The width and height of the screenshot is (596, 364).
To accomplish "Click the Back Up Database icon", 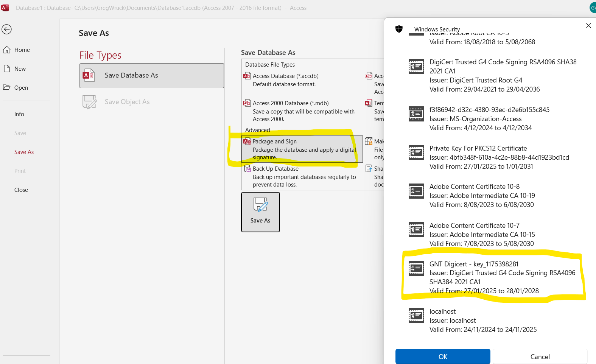I will click(247, 168).
